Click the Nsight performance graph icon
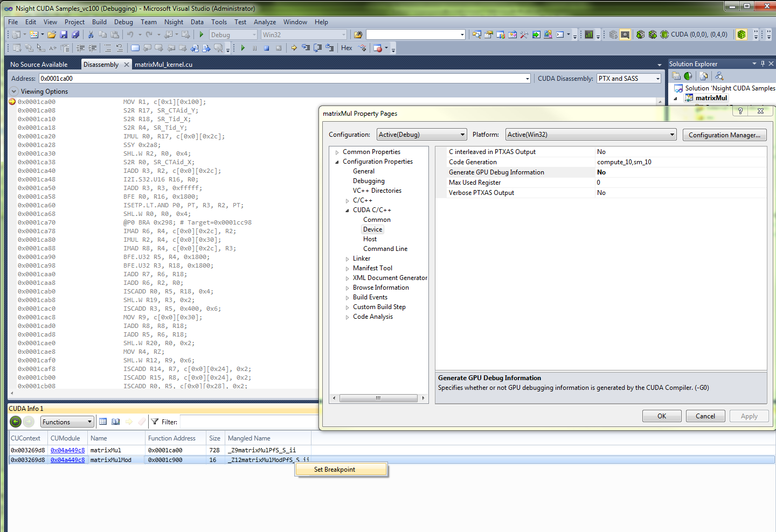The image size is (776, 532). 589,34
